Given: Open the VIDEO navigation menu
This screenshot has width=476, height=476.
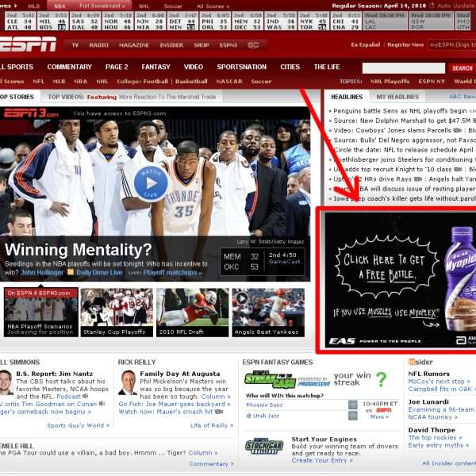Looking at the screenshot, I should point(194,67).
